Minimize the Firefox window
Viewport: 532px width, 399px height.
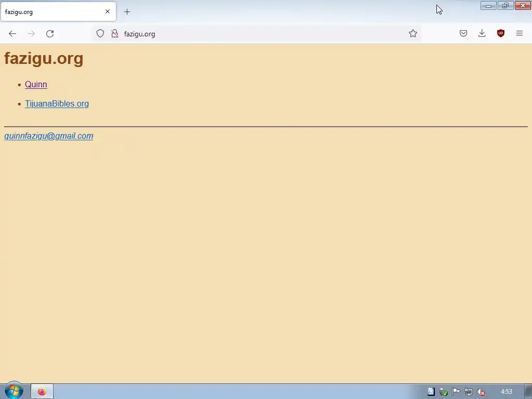(488, 5)
